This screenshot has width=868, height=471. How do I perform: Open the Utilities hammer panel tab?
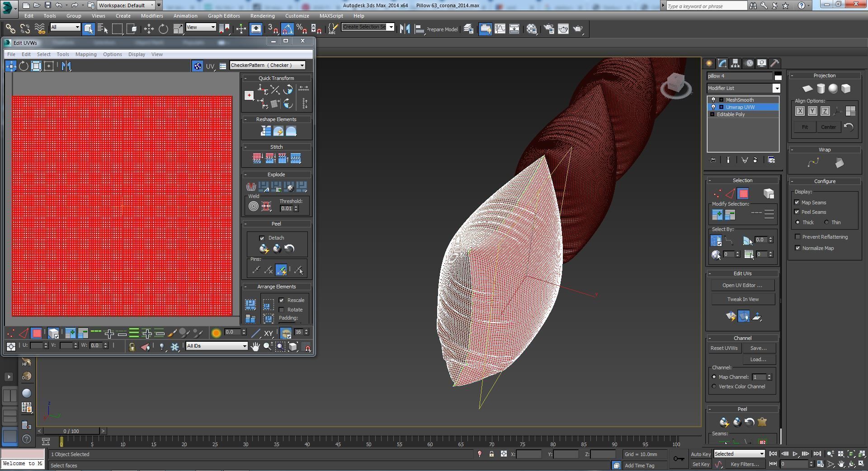[x=774, y=63]
